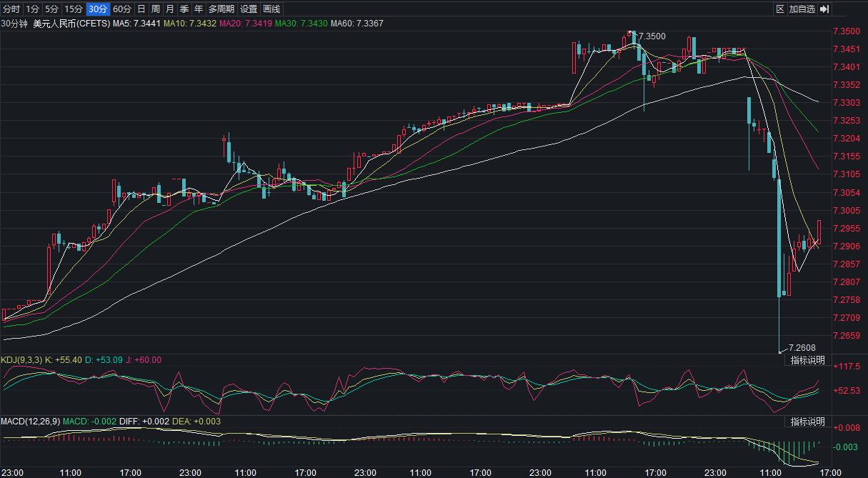Click the J: +60.00 value label

143,360
